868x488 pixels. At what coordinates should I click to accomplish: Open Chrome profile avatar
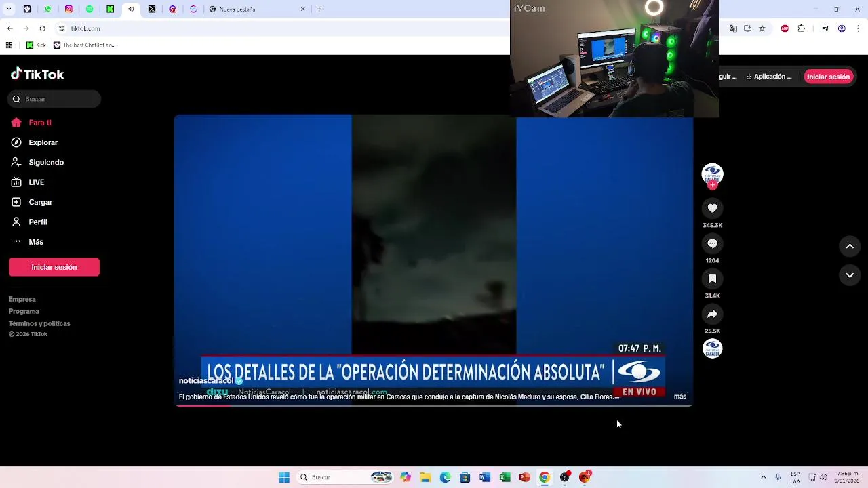pos(842,28)
